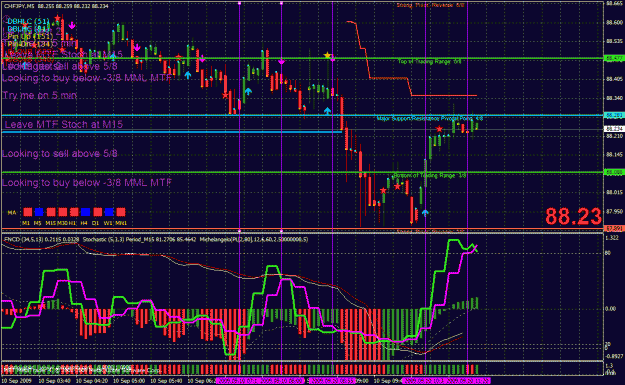Click the large 'Try me on 5 min' note
Viewport: 625px width, 385px height.
click(40, 95)
